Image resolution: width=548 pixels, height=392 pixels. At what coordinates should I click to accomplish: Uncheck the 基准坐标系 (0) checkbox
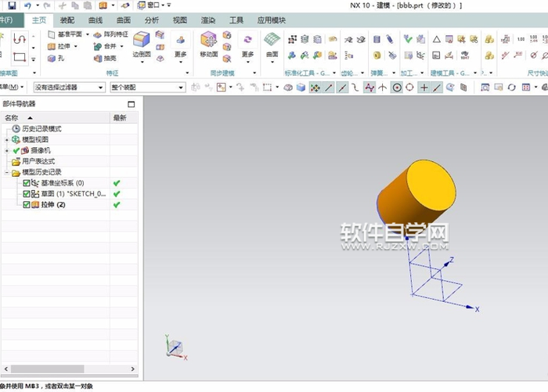point(27,183)
